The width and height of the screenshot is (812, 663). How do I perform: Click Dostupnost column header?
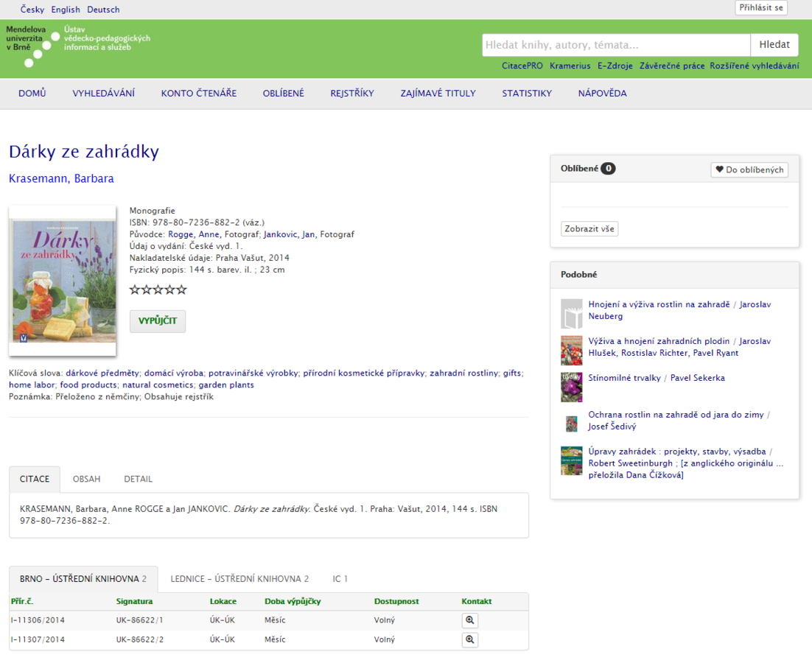[x=396, y=601]
